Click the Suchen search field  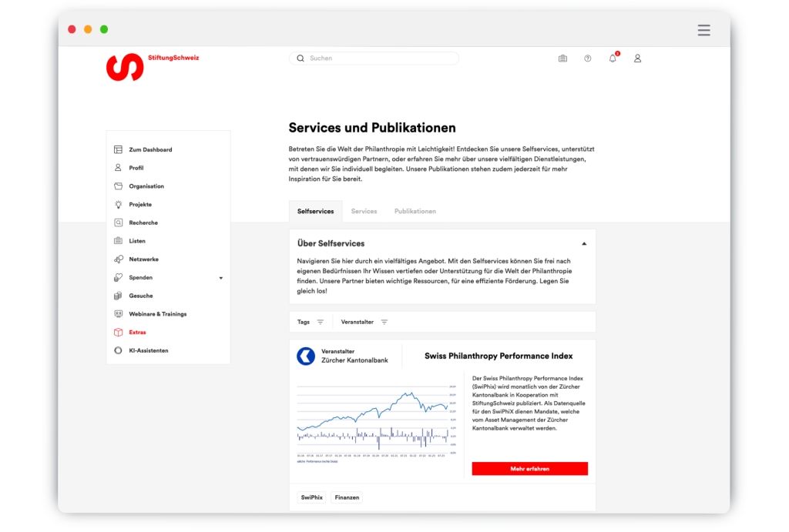(378, 59)
